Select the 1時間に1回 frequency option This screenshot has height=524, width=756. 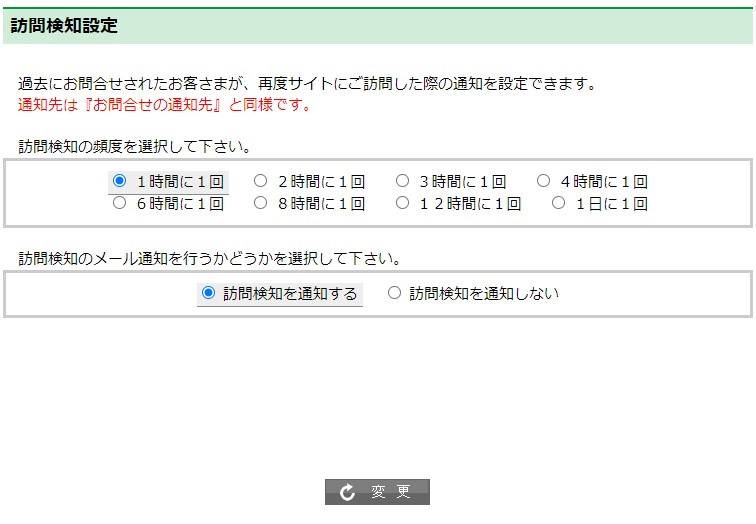119,181
